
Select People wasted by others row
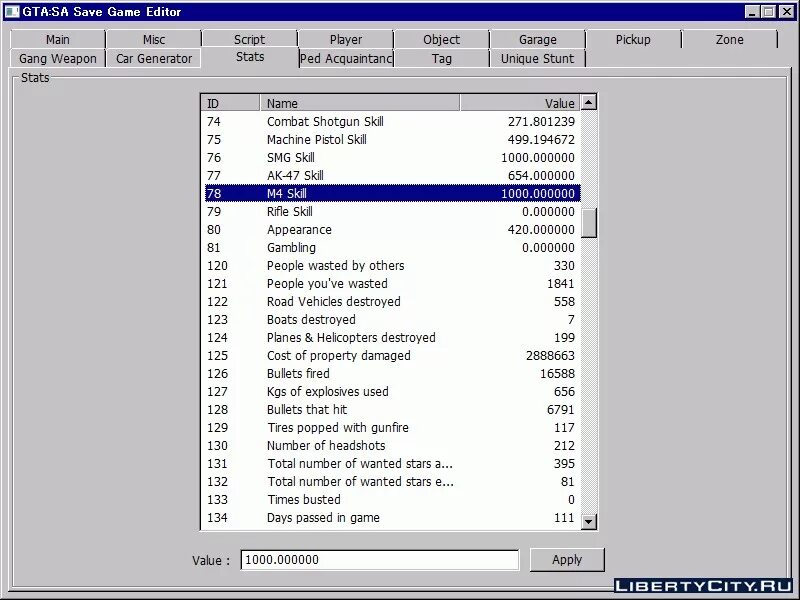[392, 266]
